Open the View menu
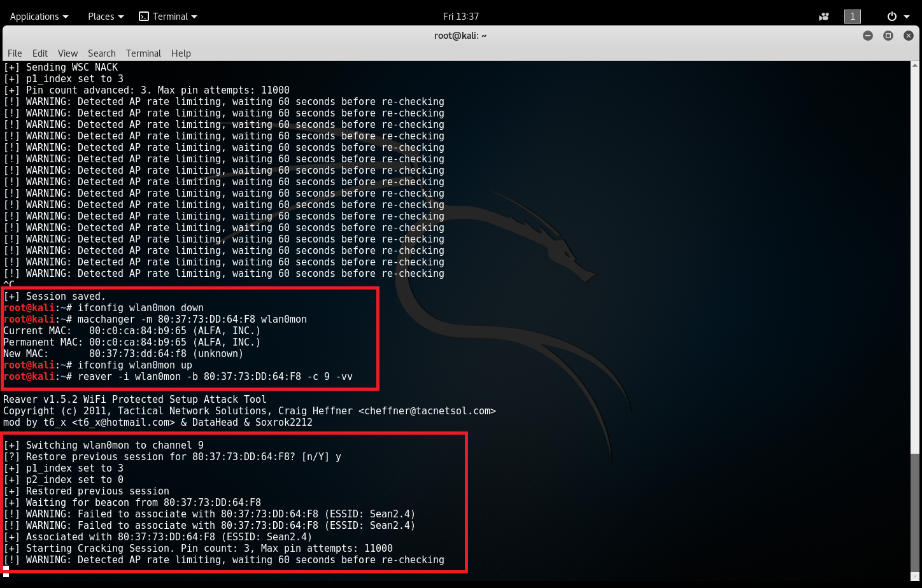Viewport: 922px width, 588px height. coord(67,53)
